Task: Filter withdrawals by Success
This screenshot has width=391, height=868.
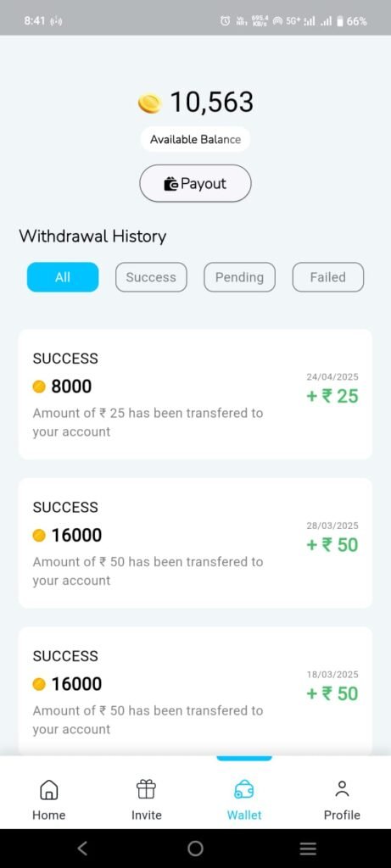Action: pyautogui.click(x=151, y=277)
